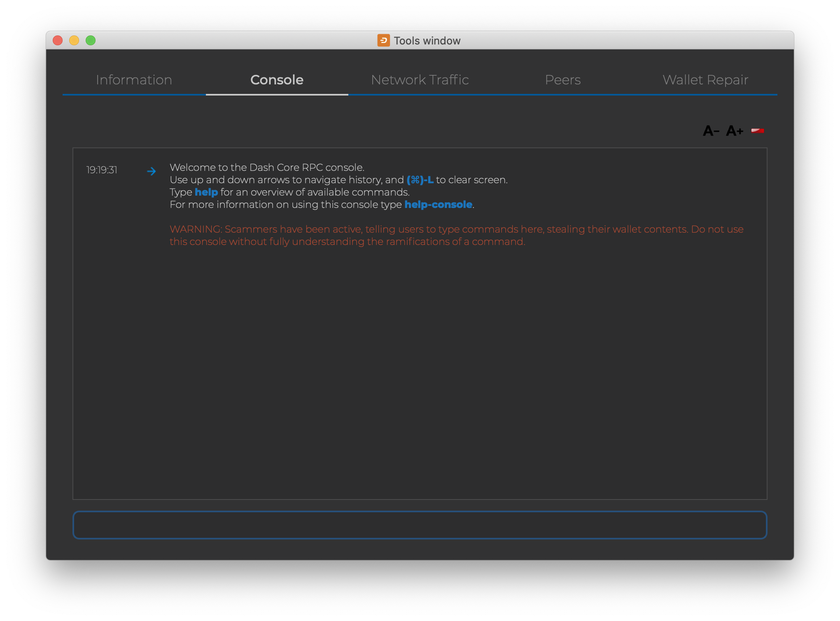Click the help-console command text
This screenshot has height=621, width=840.
point(438,205)
